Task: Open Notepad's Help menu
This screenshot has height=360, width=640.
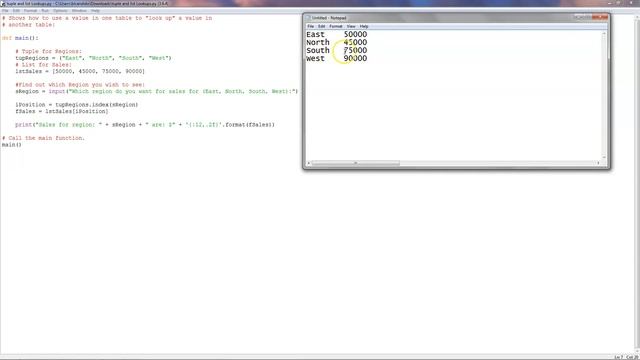Action: tap(364, 26)
